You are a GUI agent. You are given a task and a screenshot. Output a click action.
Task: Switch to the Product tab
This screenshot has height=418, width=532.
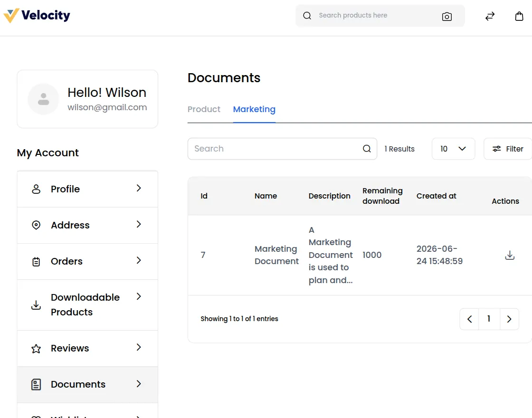204,109
